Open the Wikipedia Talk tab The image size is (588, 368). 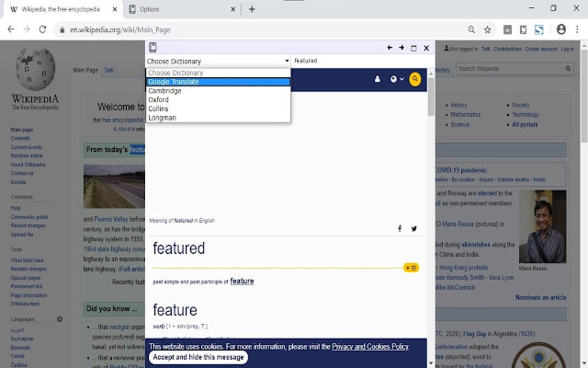[x=109, y=70]
